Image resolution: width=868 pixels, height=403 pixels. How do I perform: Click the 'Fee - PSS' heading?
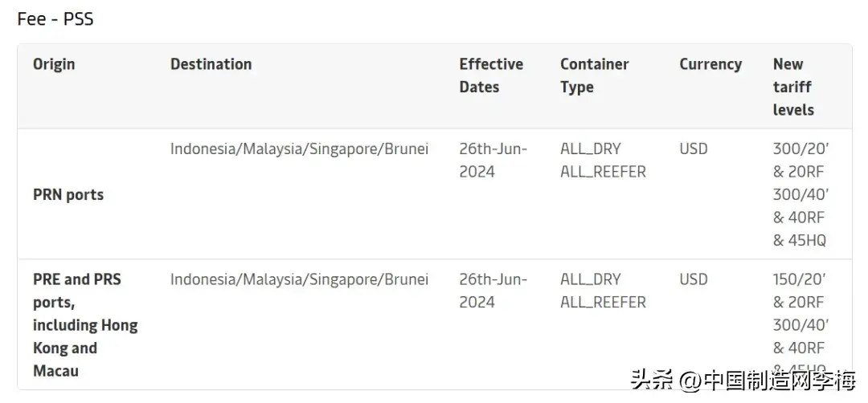55,19
